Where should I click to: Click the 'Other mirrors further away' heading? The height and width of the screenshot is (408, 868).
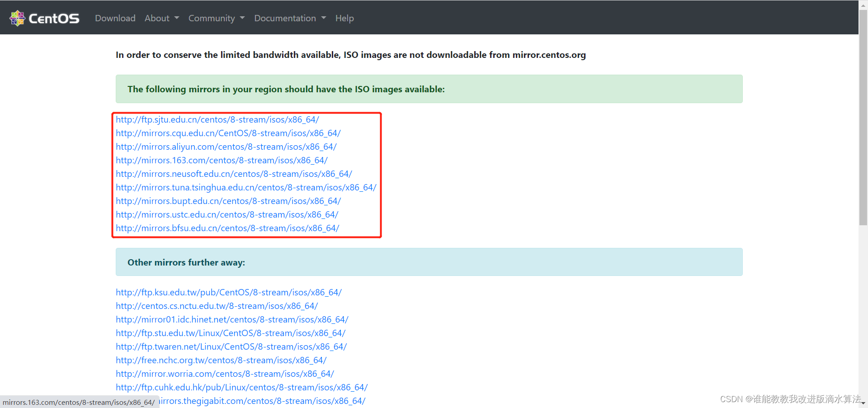(x=186, y=262)
